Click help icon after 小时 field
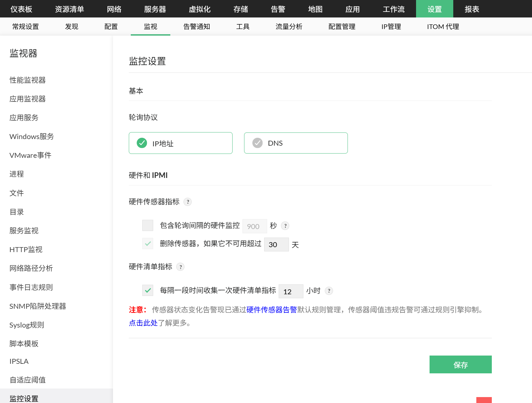Screen dimensions: 532x403 (329, 291)
